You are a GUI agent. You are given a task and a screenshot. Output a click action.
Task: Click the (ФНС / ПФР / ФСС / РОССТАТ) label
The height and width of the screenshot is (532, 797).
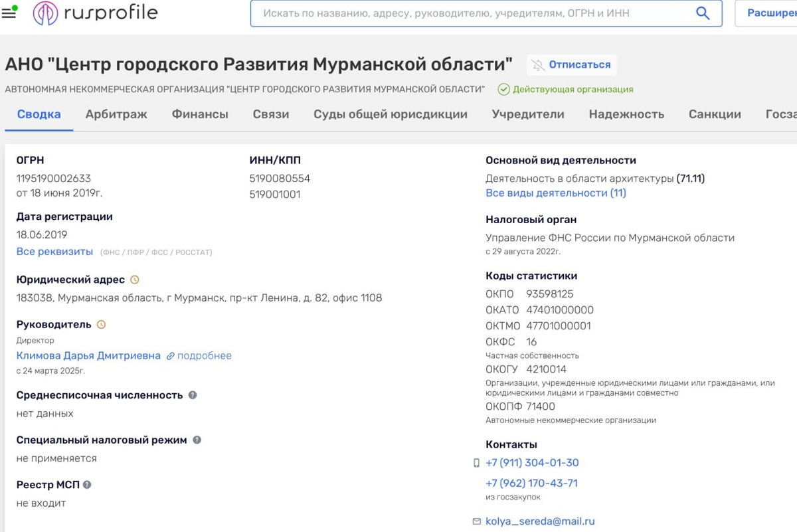pyautogui.click(x=156, y=252)
